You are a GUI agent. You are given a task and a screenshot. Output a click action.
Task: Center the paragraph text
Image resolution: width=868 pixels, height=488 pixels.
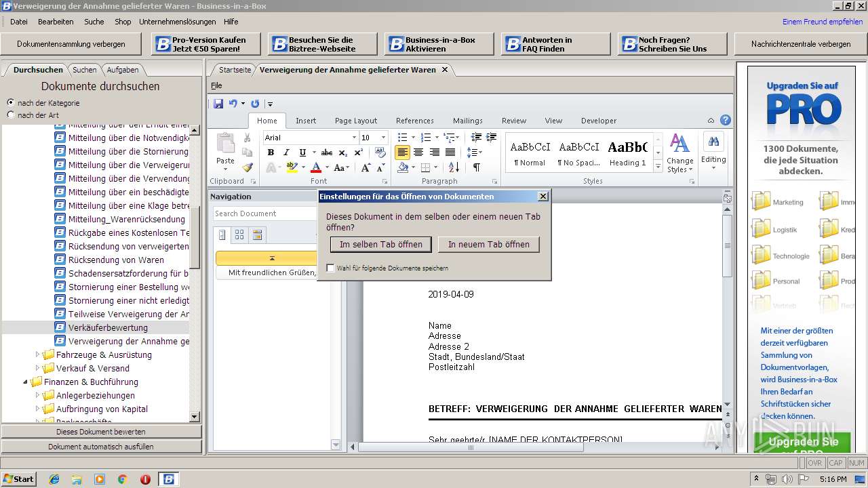(x=418, y=152)
